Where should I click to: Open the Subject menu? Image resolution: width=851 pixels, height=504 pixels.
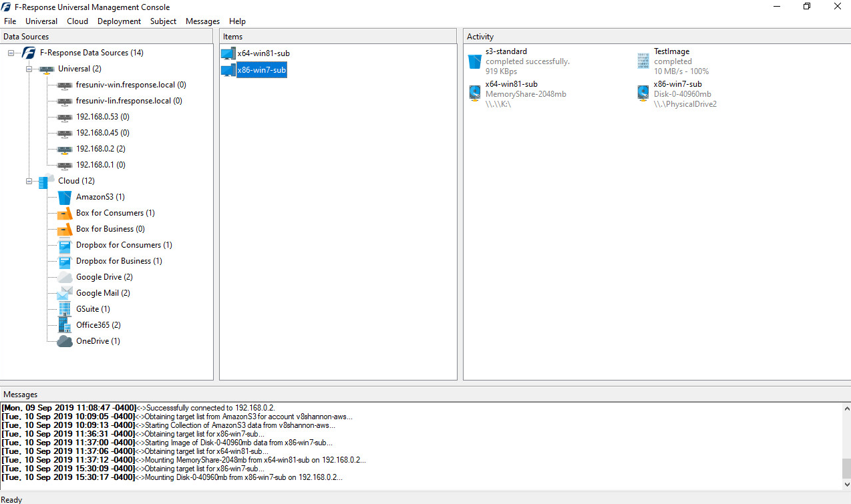click(164, 21)
